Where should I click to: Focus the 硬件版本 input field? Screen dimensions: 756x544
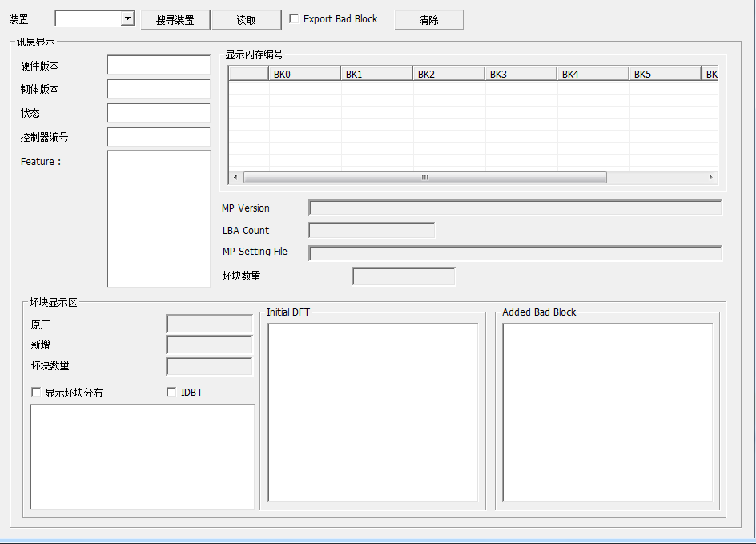159,65
